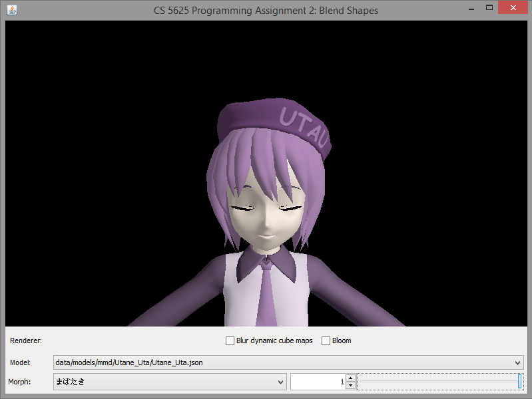Enable Blur dynamic cube maps checkbox
The image size is (532, 399).
coord(230,340)
